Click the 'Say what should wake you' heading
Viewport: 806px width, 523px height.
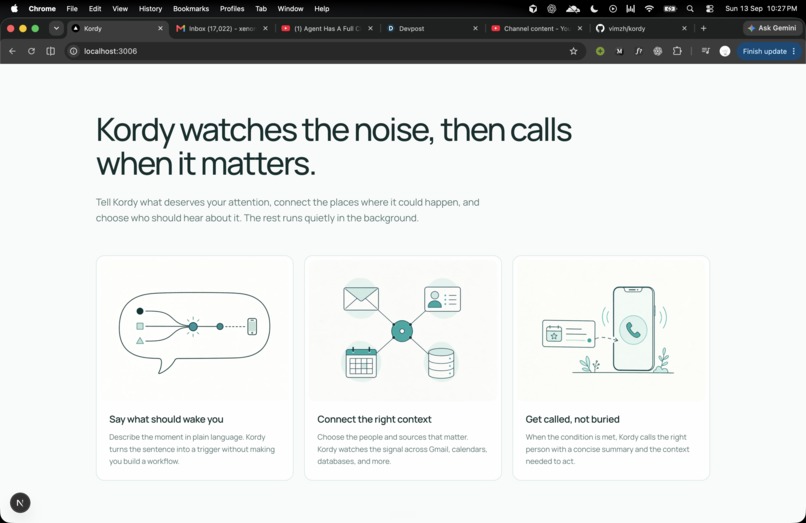166,419
